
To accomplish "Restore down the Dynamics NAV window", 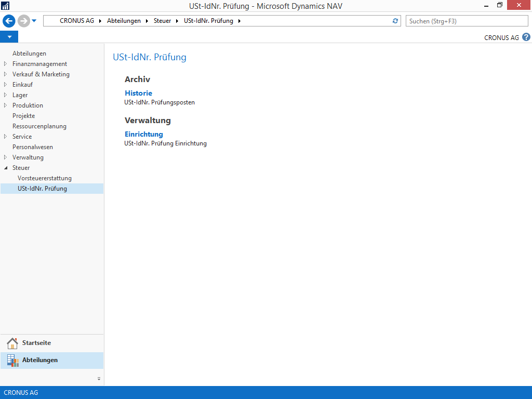I will tap(499, 5).
